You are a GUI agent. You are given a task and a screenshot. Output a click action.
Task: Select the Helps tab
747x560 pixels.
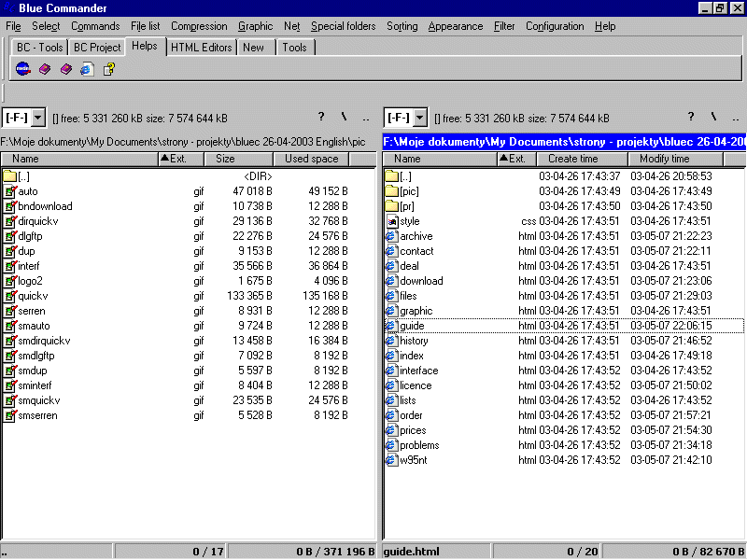coord(145,46)
